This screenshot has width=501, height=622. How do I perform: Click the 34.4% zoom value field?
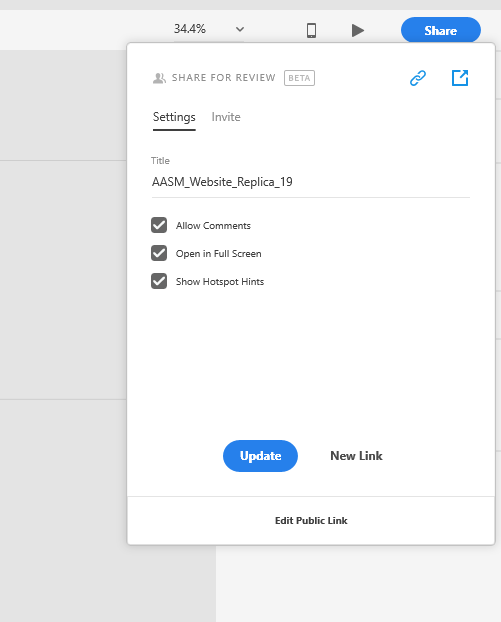pyautogui.click(x=190, y=29)
